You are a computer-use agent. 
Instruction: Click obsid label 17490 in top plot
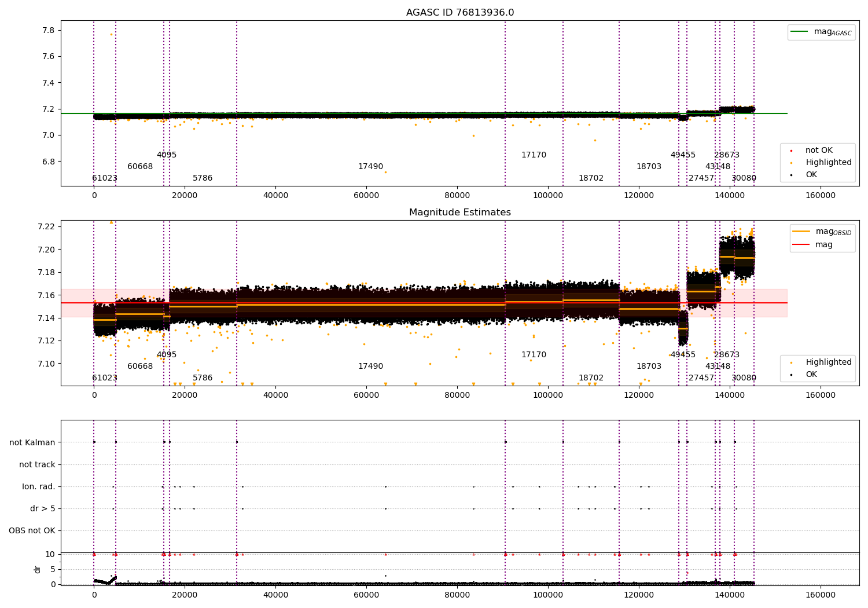coord(370,167)
